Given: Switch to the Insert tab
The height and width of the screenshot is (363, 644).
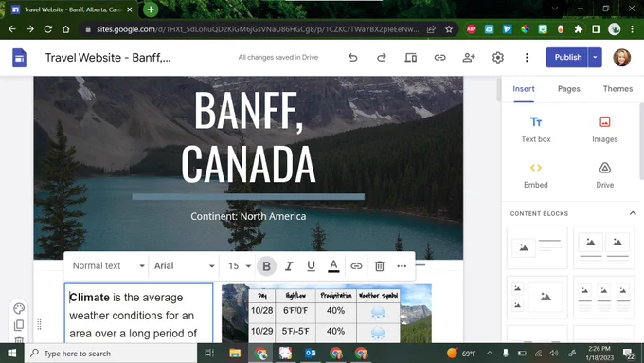Looking at the screenshot, I should pyautogui.click(x=523, y=89).
